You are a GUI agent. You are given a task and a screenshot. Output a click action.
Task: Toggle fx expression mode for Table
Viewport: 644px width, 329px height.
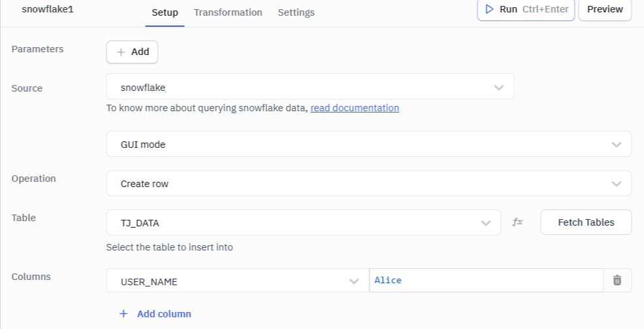517,222
